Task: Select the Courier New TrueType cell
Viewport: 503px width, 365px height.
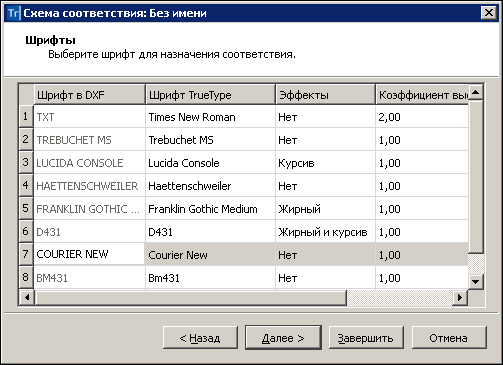Action: coord(210,255)
